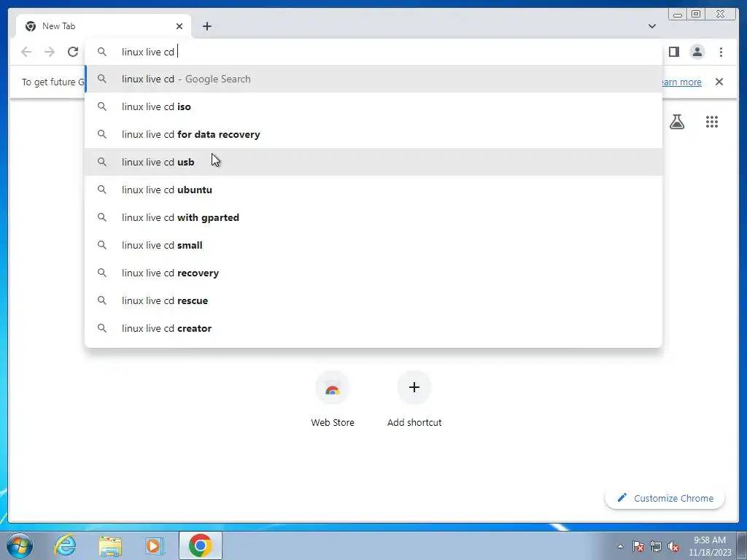Pick 'linux live cd for data recovery'

click(x=373, y=134)
